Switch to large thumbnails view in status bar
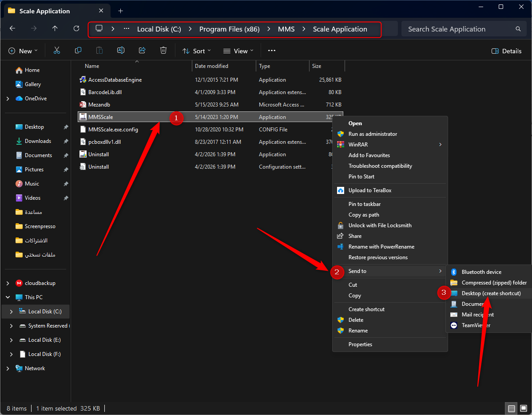The height and width of the screenshot is (415, 532). click(x=524, y=408)
